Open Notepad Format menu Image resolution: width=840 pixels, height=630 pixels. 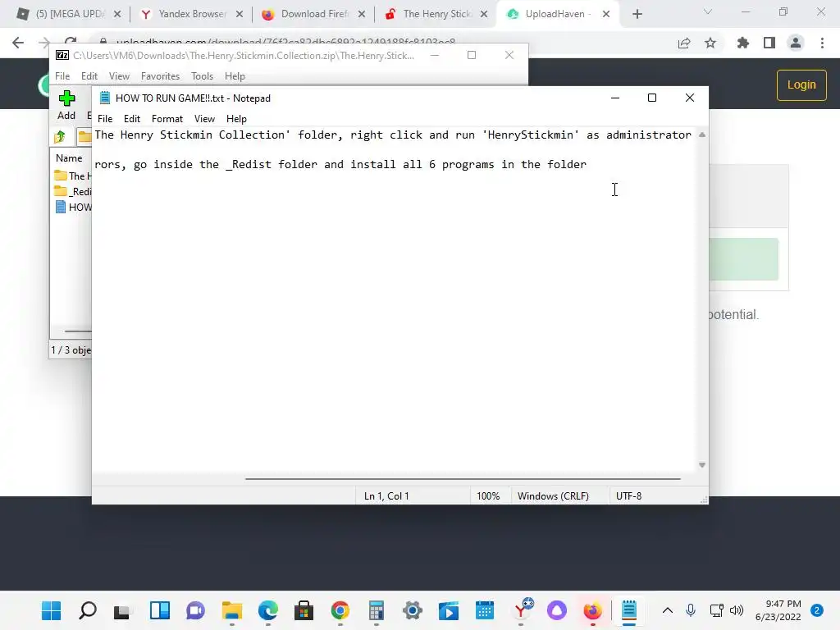coord(167,119)
